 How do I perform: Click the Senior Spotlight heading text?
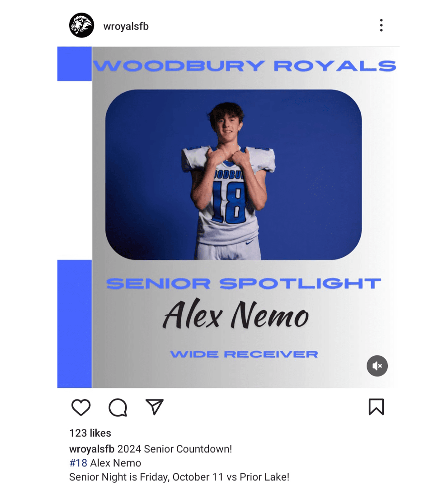tap(244, 284)
